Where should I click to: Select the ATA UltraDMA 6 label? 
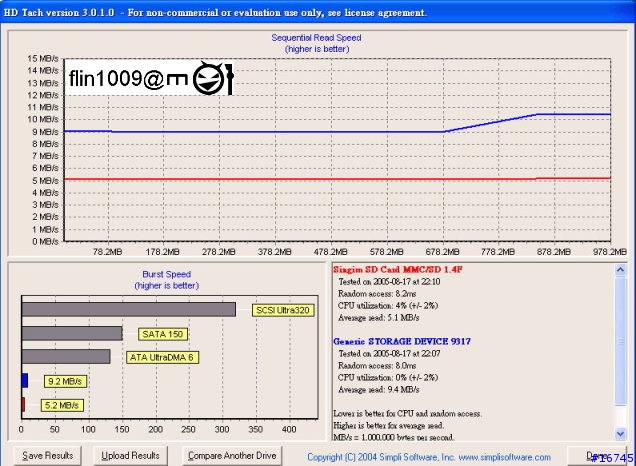click(x=162, y=357)
